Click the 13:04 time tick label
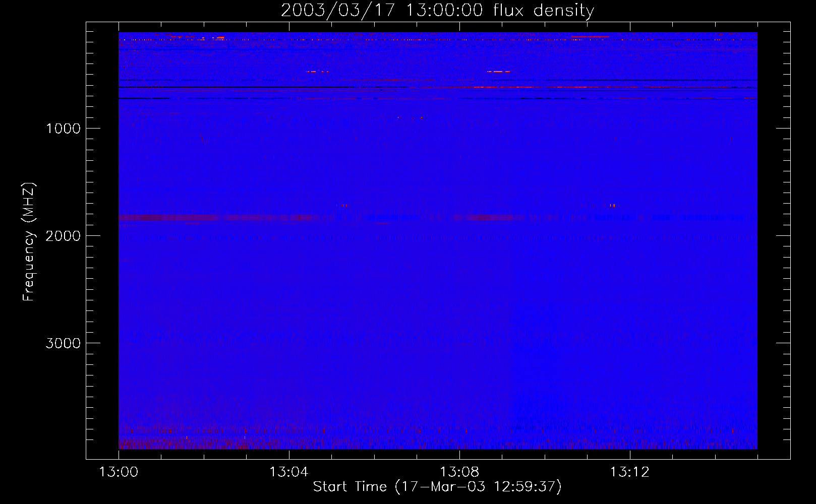 289,472
